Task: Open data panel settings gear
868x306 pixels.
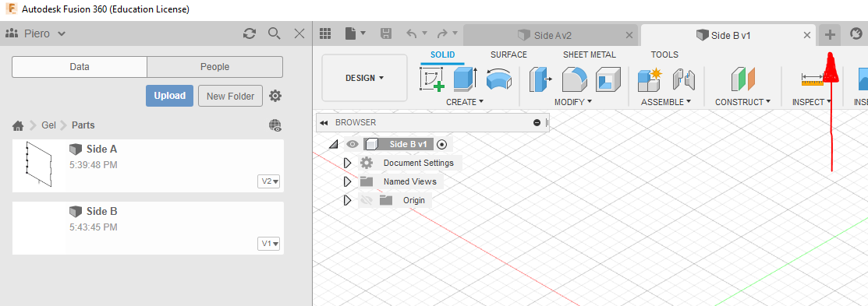Action: tap(275, 96)
